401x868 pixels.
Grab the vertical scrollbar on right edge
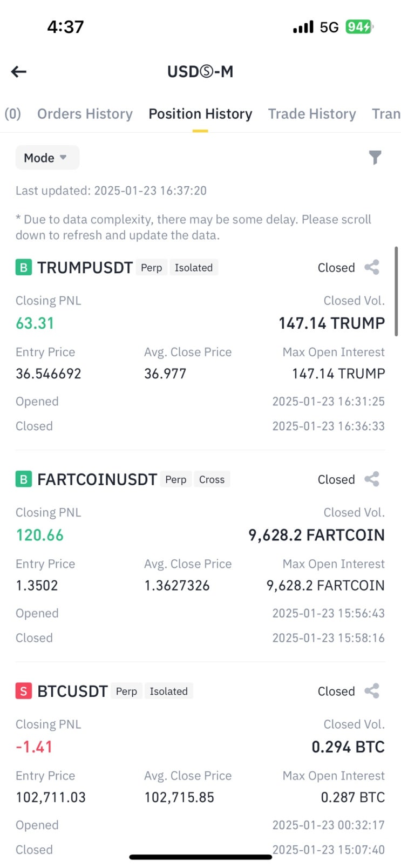tap(396, 291)
